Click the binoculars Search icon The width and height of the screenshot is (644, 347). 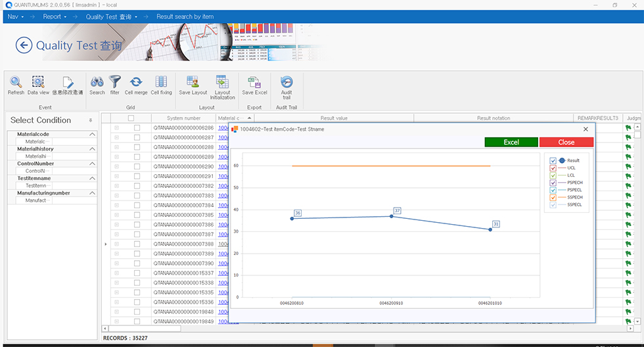[97, 83]
